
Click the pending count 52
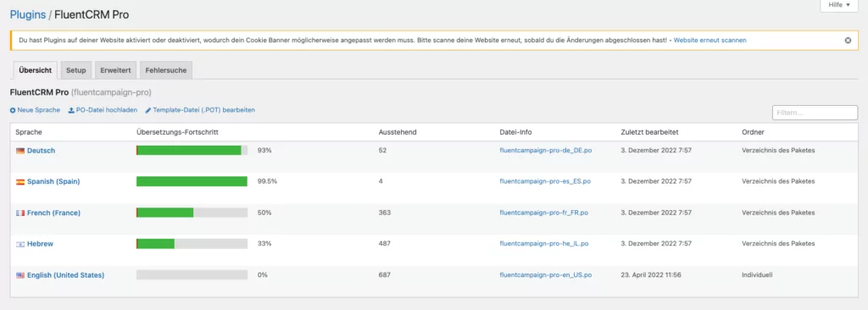tap(382, 151)
